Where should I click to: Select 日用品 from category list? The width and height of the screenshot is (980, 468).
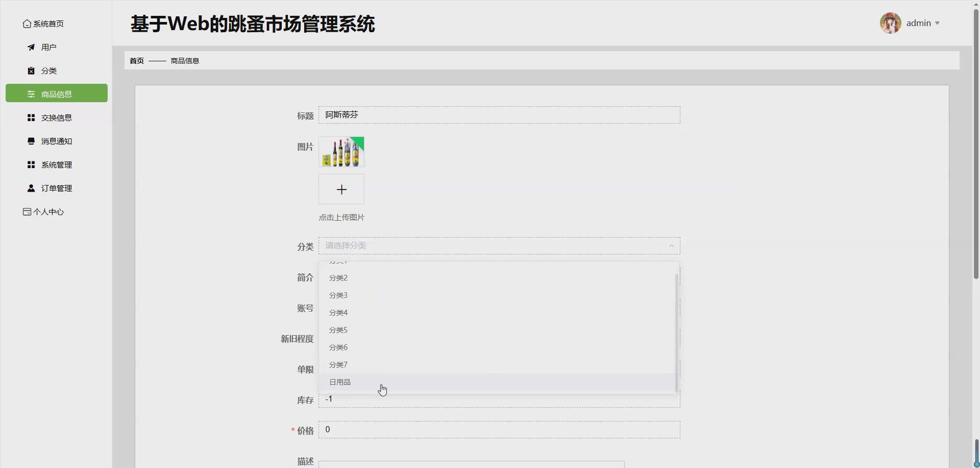click(x=339, y=382)
